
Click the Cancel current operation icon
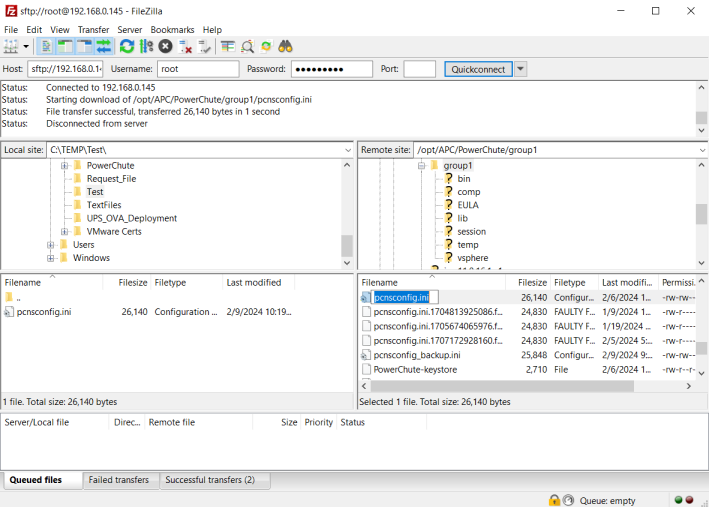(x=165, y=47)
